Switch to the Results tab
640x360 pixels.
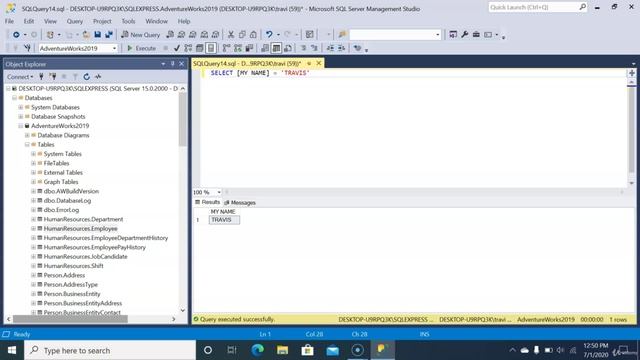pyautogui.click(x=207, y=202)
